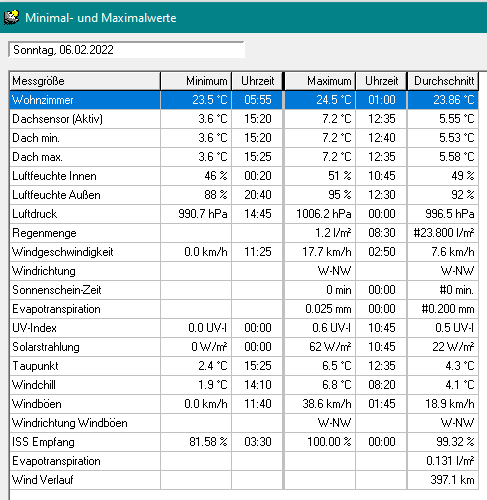Select the Luftfeuchte Innen row
Image resolution: width=487 pixels, height=500 pixels.
click(x=244, y=176)
